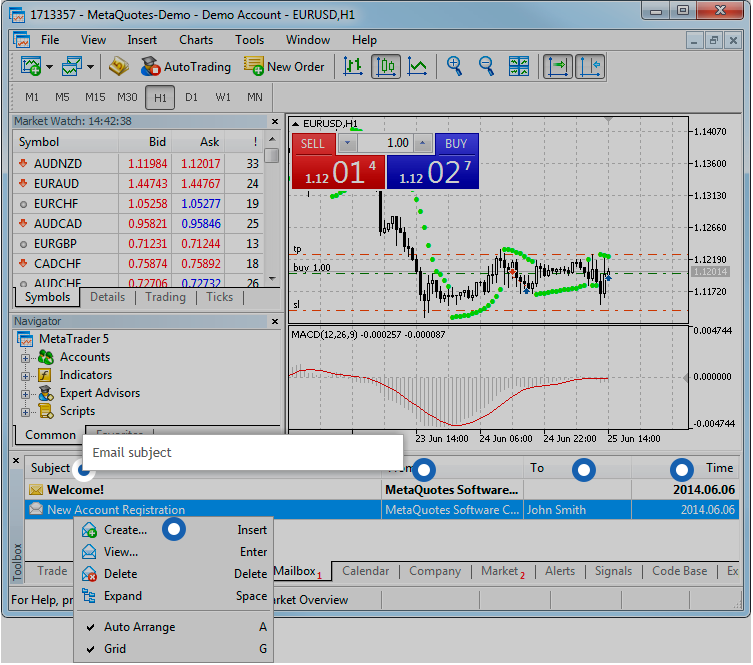Open the Profiles toolbar icon
753x665 pixels.
(x=72, y=66)
